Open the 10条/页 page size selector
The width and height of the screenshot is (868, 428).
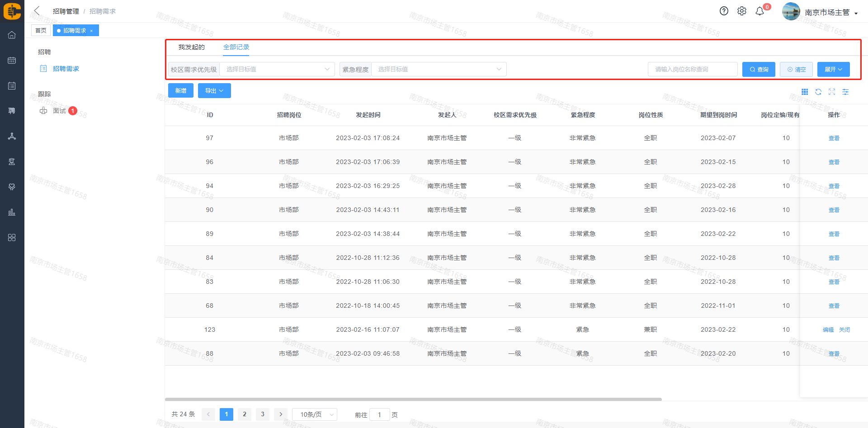pyautogui.click(x=315, y=414)
